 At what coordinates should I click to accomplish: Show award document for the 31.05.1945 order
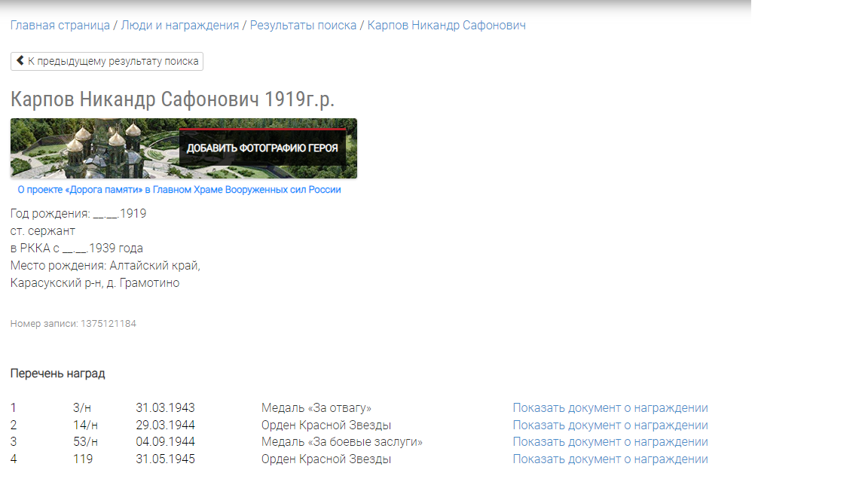pos(610,459)
